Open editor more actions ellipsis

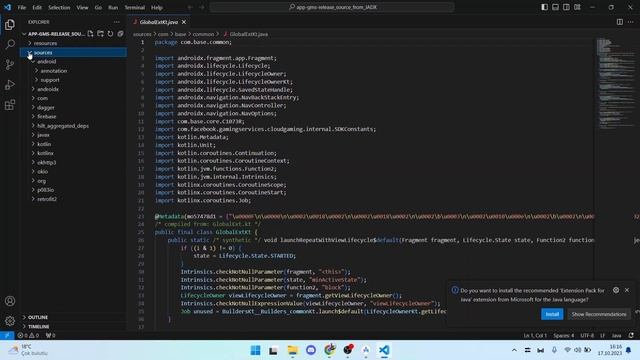tap(631, 22)
